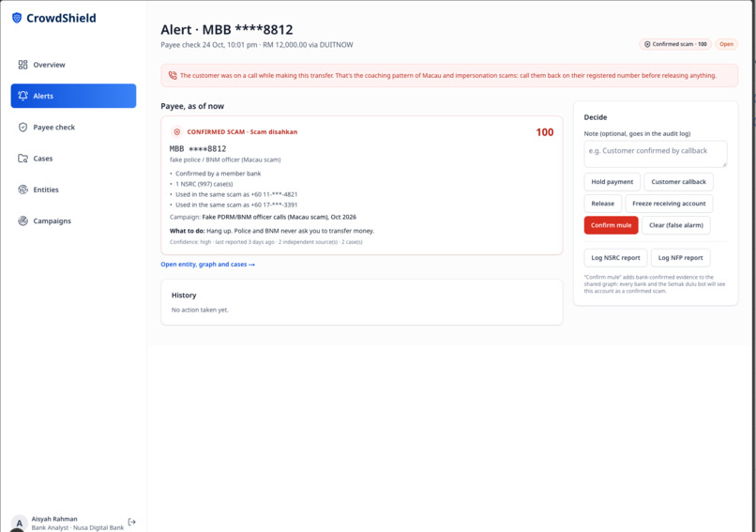Click the CrowdShield shield logo icon

click(17, 18)
